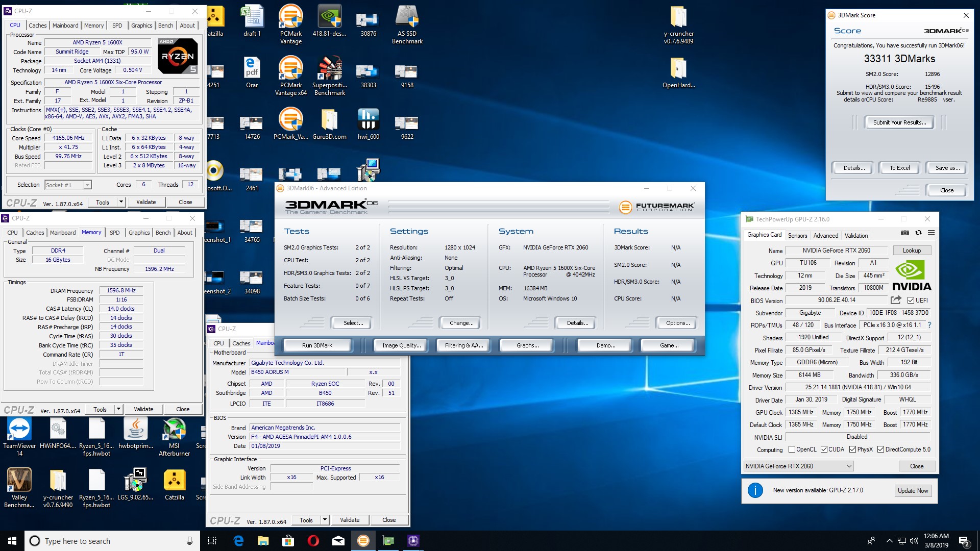
Task: Click the volume icon in the system tray
Action: click(x=914, y=541)
